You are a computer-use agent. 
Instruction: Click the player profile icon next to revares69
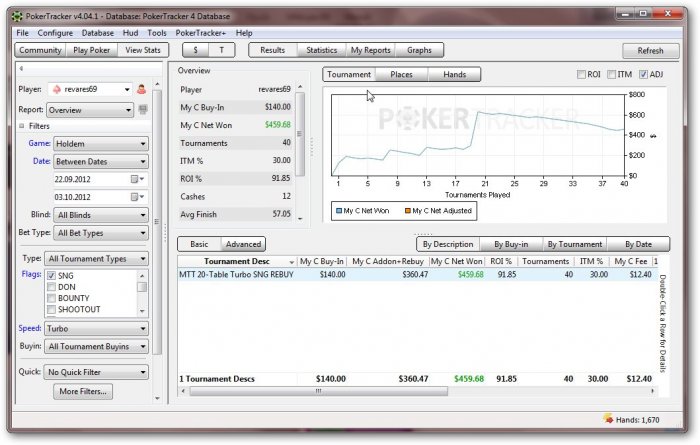tap(142, 89)
